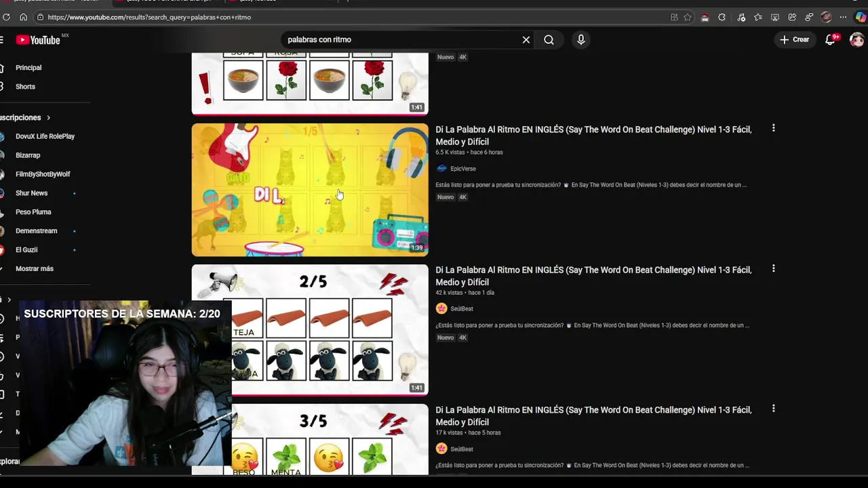
Task: Run the search with the magnifier icon
Action: click(x=549, y=40)
